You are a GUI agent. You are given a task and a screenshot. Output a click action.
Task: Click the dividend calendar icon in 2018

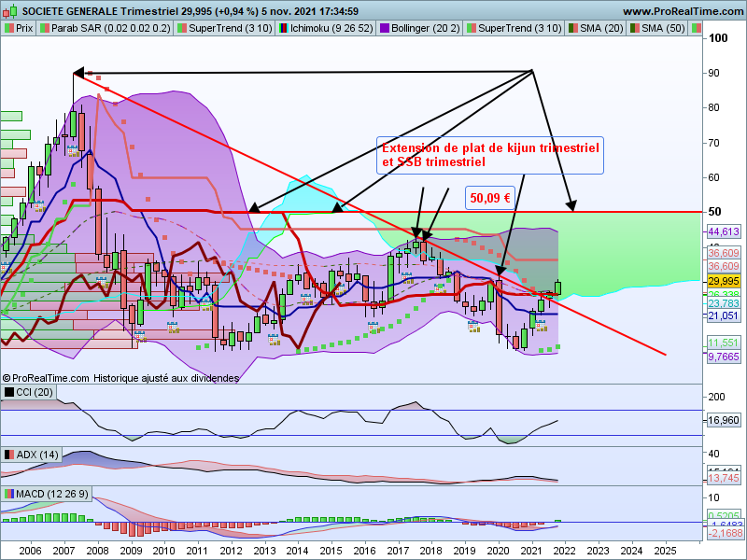[x=439, y=288]
